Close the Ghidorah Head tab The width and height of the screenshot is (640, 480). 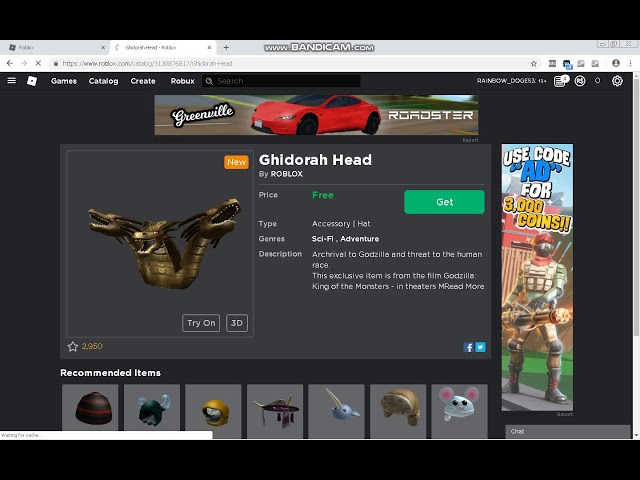209,48
